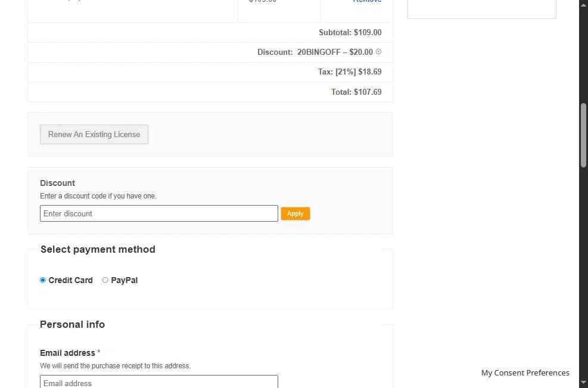Open My Consent Preferences
The height and width of the screenshot is (388, 588).
pyautogui.click(x=525, y=373)
